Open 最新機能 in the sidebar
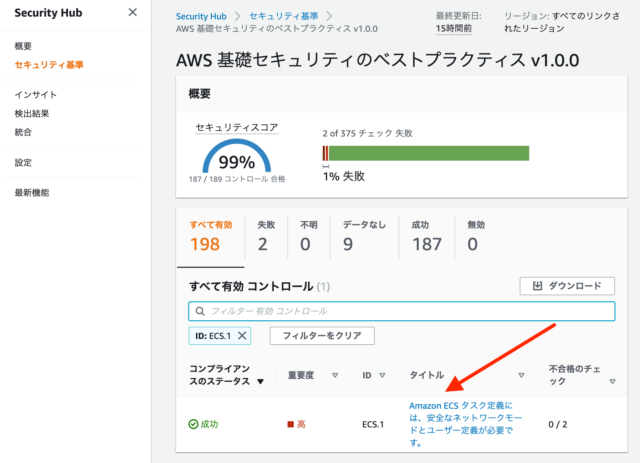This screenshot has width=640, height=463. click(x=32, y=193)
